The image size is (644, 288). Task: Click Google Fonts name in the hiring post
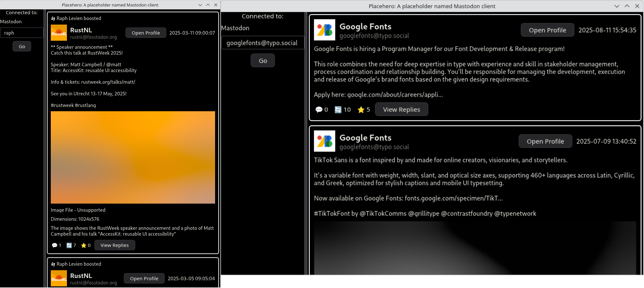click(366, 27)
